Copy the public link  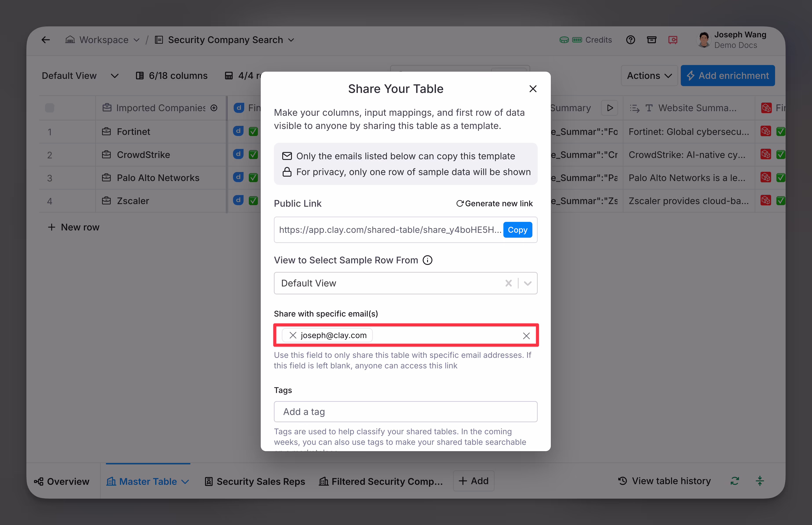tap(517, 230)
